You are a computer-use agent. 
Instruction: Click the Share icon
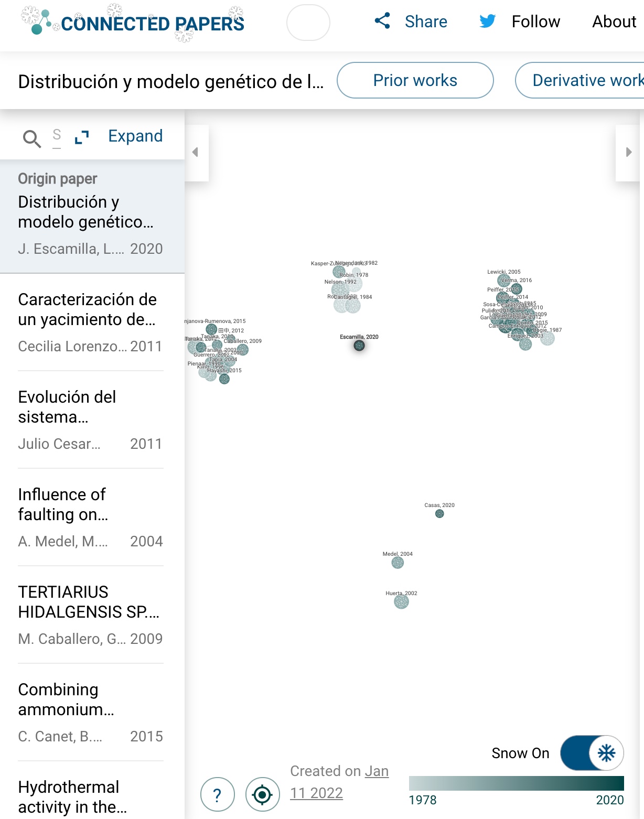382,21
